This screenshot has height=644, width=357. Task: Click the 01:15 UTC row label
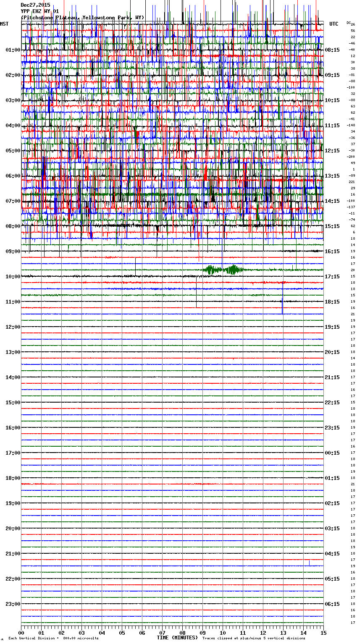[x=332, y=478]
